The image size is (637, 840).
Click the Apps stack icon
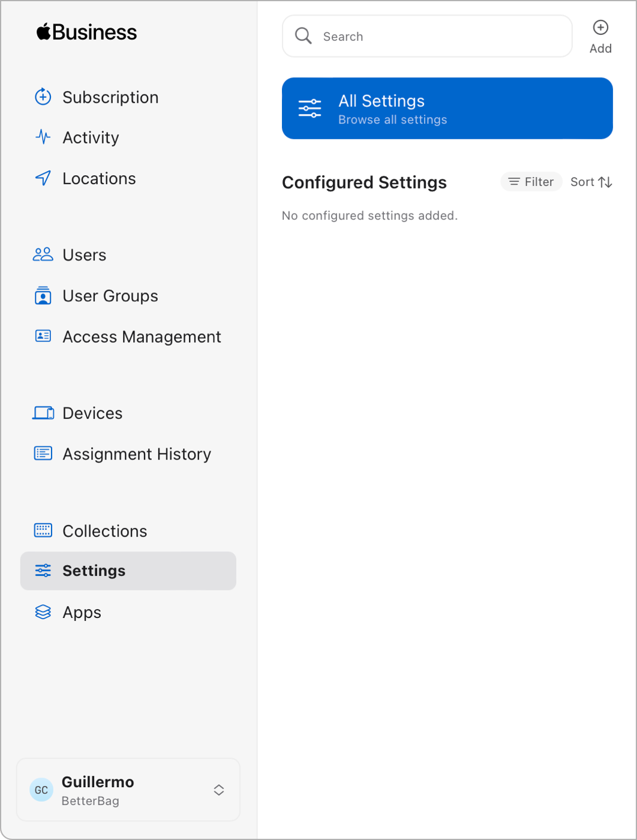43,612
